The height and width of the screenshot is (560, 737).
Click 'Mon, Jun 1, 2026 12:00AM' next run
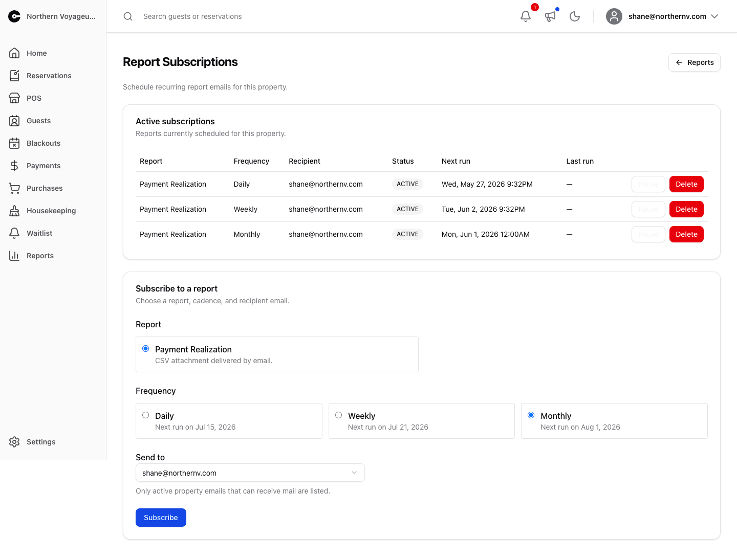tap(486, 234)
